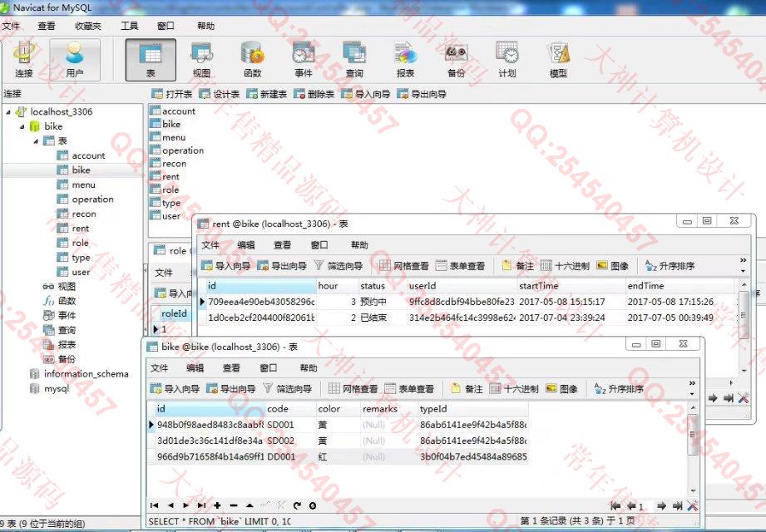The width and height of the screenshot is (766, 532).
Task: Open 帮助 menu in bike window
Action: click(x=309, y=368)
